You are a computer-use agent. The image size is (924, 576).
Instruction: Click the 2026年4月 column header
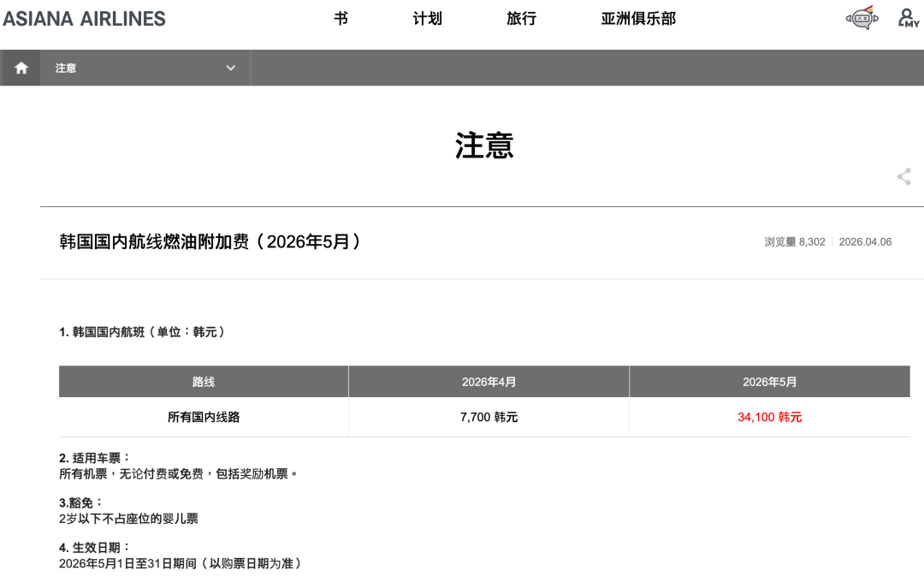tap(489, 382)
